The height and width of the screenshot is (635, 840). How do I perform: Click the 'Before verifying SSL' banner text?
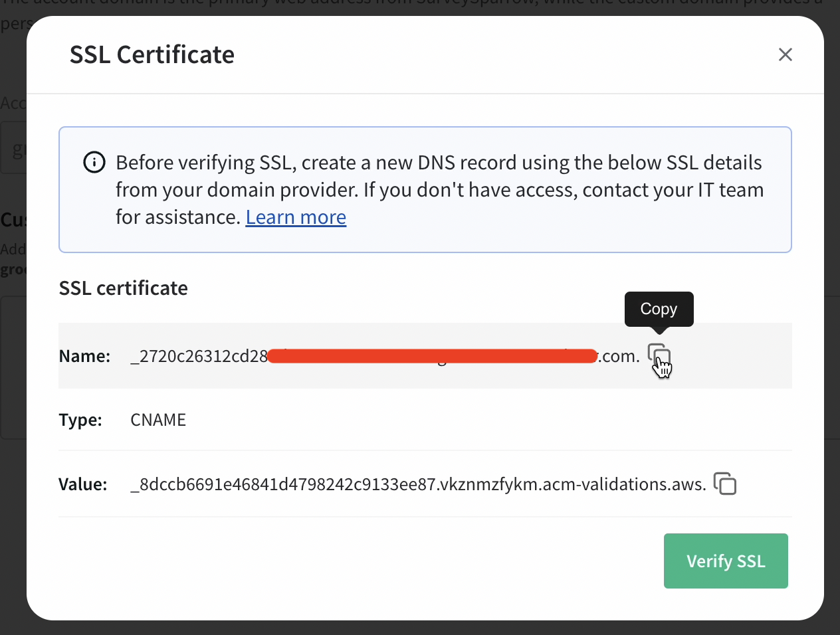click(439, 190)
